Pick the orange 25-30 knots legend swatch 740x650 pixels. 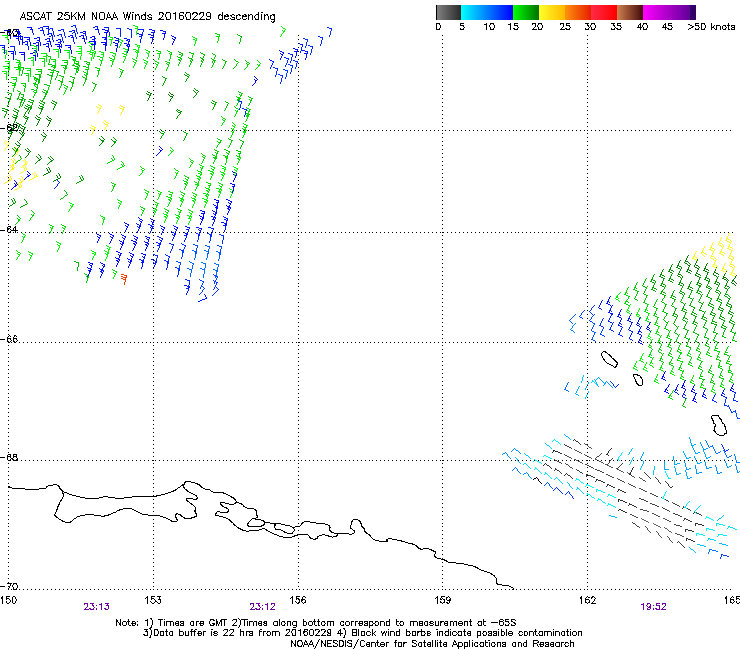[578, 12]
